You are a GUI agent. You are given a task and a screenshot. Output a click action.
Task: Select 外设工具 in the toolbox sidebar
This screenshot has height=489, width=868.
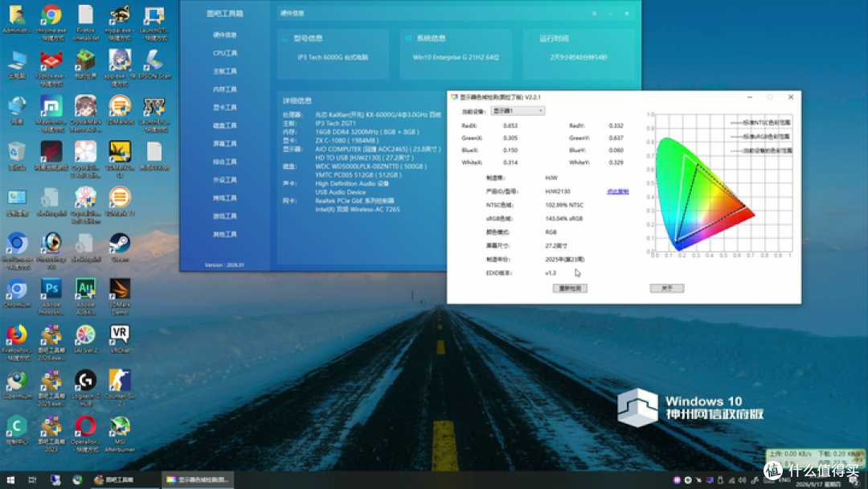225,180
